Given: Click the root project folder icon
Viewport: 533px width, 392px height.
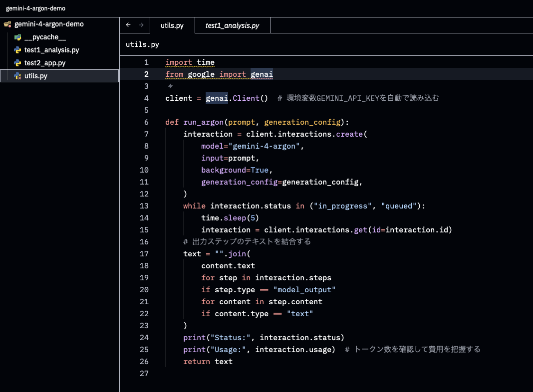Looking at the screenshot, I should point(7,24).
